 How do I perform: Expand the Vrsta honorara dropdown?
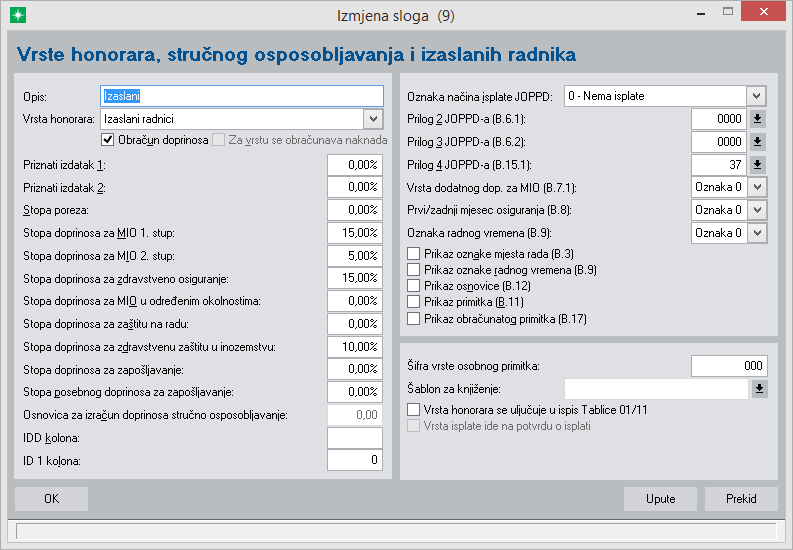point(373,119)
